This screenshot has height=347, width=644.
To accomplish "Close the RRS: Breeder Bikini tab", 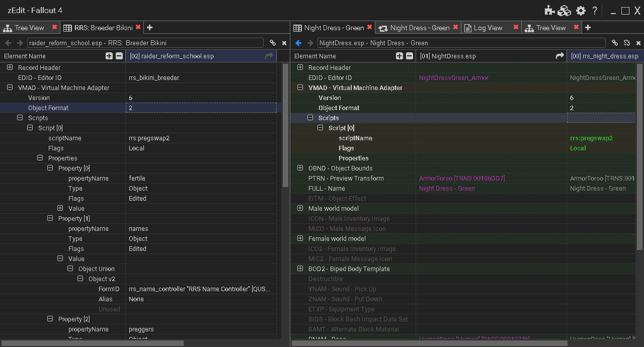I will 137,28.
